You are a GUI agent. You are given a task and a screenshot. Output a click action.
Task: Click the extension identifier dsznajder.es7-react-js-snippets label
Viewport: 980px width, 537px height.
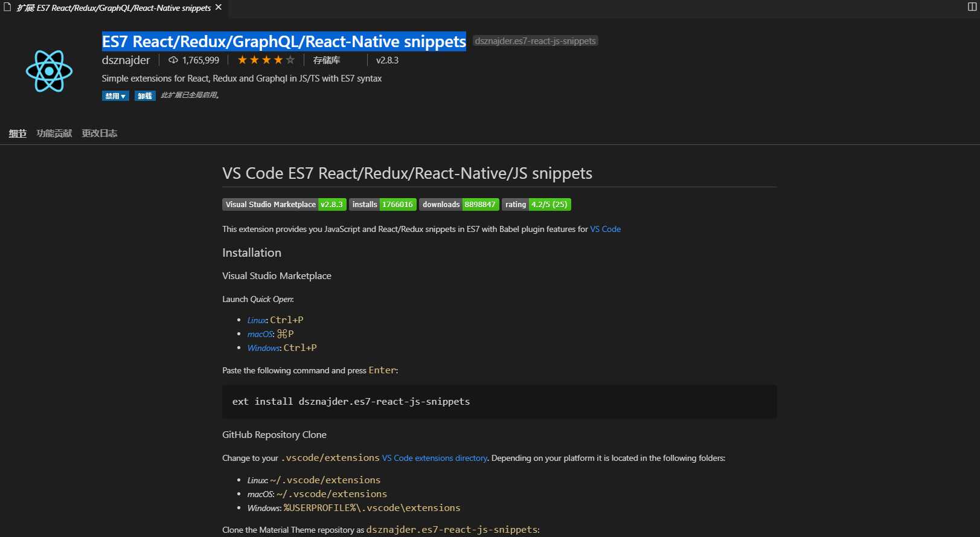pos(536,41)
